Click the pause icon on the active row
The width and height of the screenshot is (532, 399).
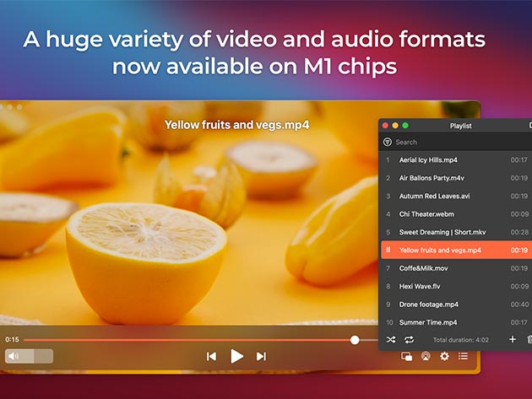(x=388, y=250)
